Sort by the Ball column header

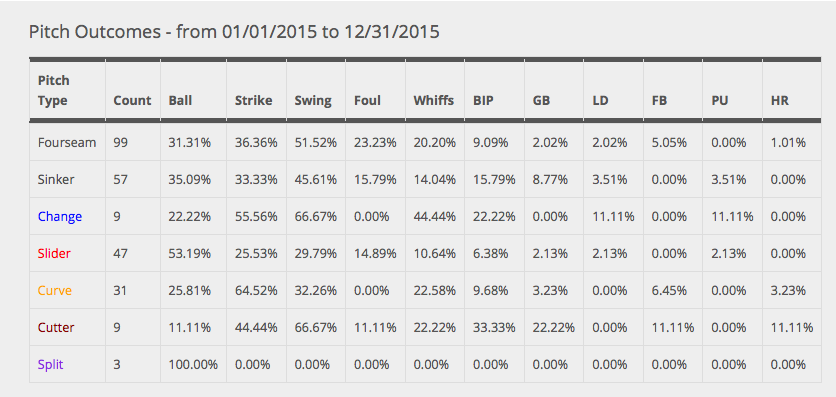(x=180, y=100)
